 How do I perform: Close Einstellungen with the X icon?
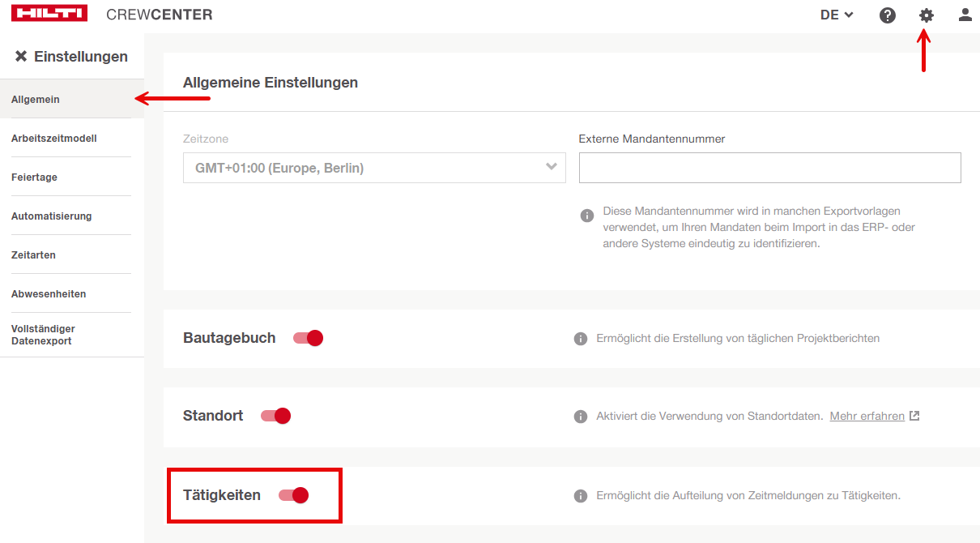pyautogui.click(x=21, y=57)
